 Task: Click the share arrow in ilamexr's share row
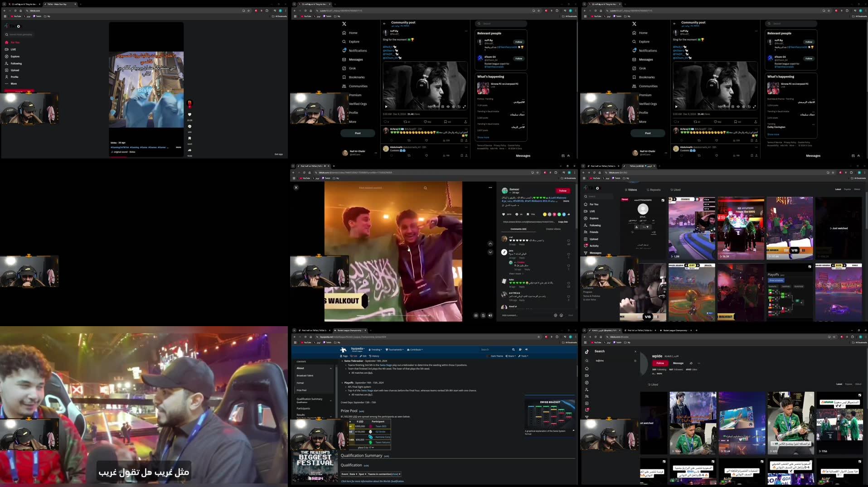coord(568,214)
